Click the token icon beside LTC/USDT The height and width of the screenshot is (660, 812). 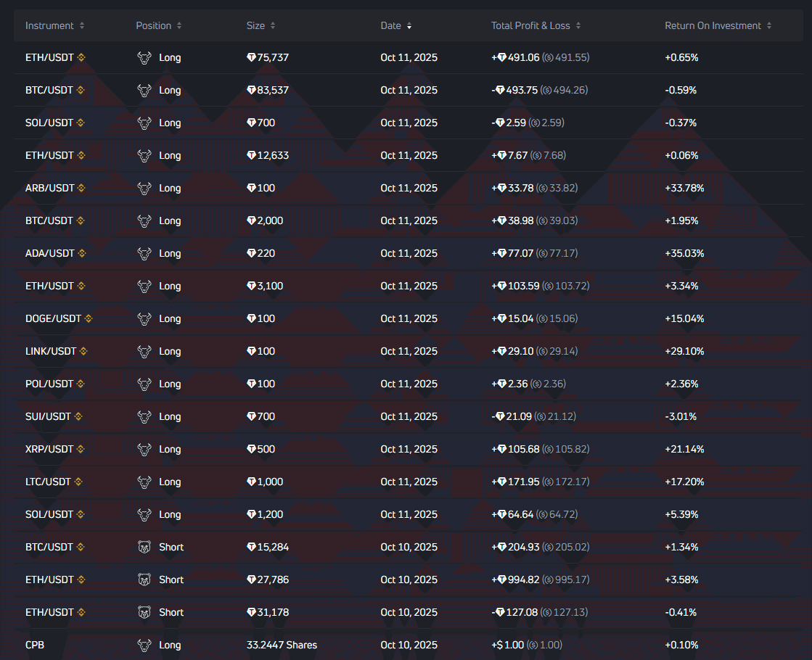pos(78,482)
